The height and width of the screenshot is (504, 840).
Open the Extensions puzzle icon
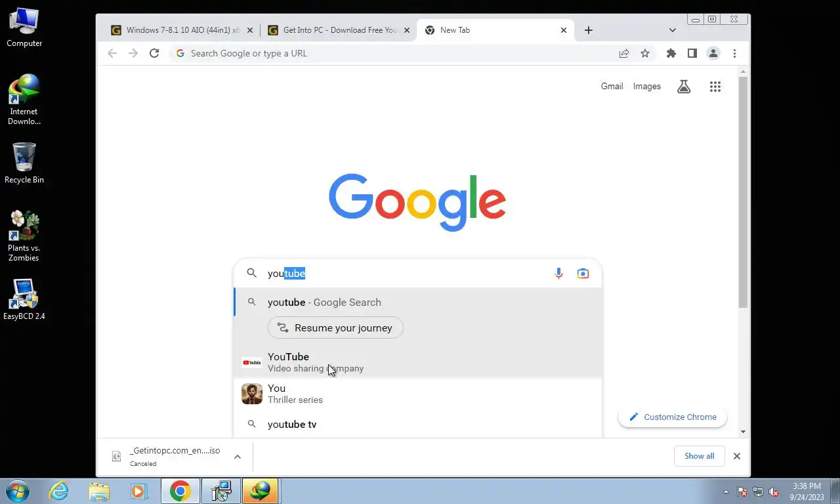[671, 53]
